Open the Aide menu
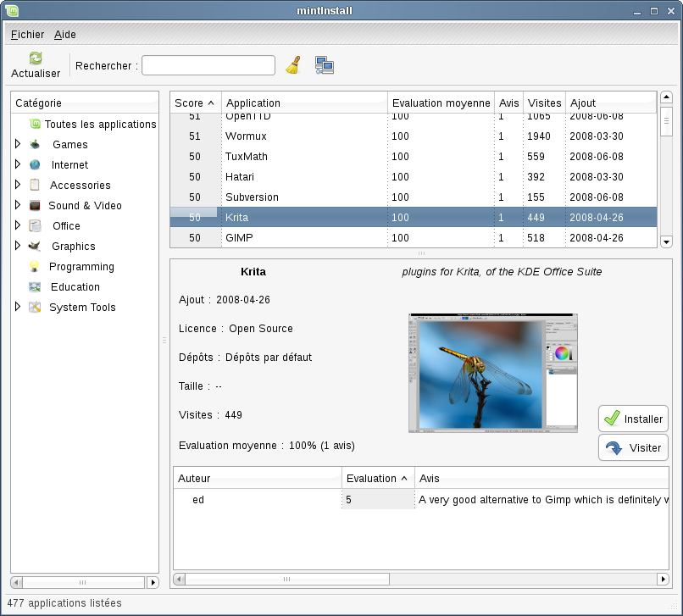Screen dimensions: 683x616 pyautogui.click(x=65, y=35)
